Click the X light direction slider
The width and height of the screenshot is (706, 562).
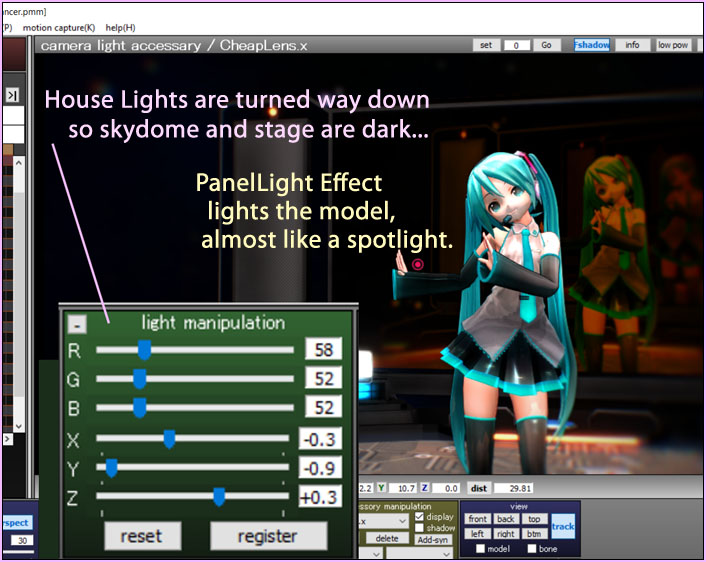click(192, 438)
